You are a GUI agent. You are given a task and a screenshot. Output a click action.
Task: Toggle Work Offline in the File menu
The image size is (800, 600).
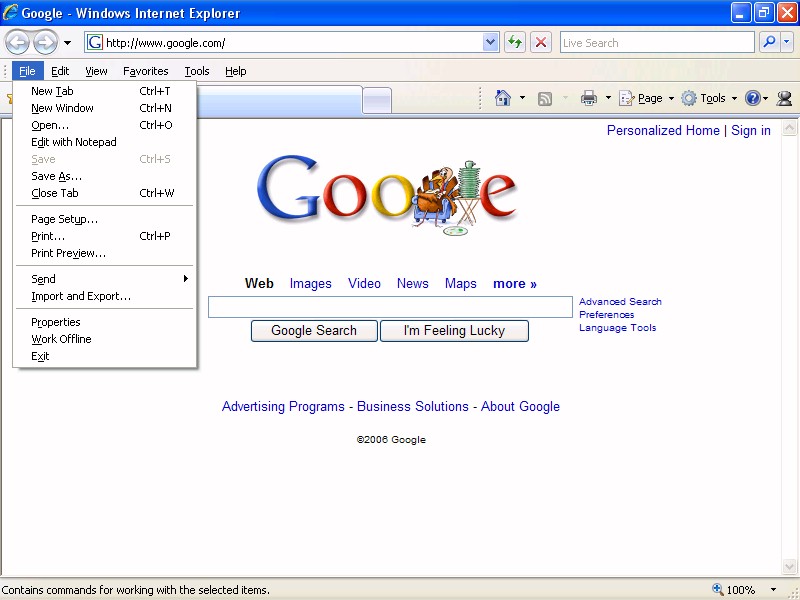(61, 339)
